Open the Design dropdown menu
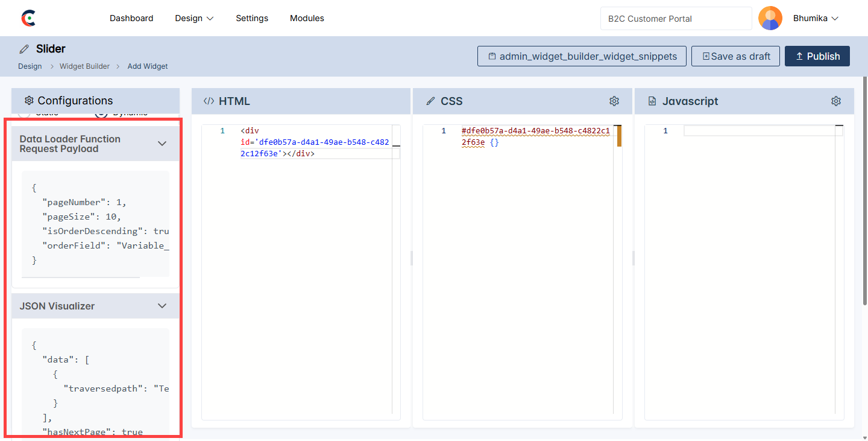Image resolution: width=868 pixels, height=441 pixels. [194, 18]
